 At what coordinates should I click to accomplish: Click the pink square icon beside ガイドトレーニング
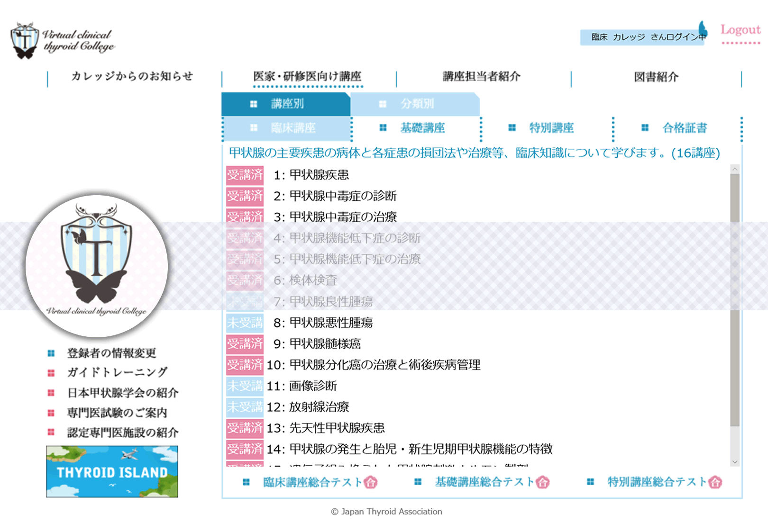click(52, 372)
